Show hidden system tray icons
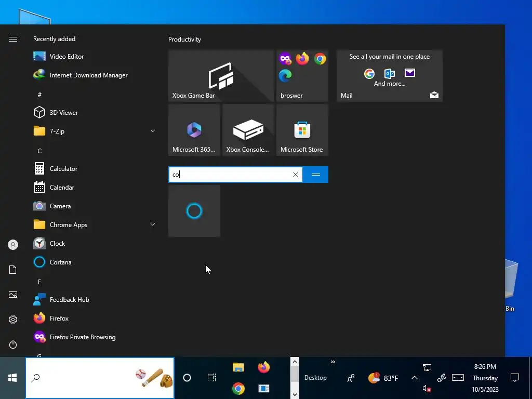The height and width of the screenshot is (399, 532). 414,378
